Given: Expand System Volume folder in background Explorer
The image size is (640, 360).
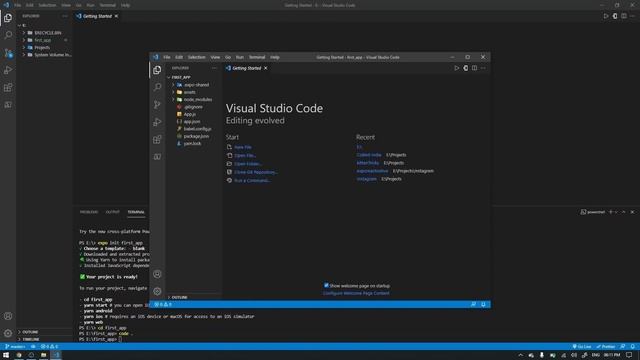Looking at the screenshot, I should [x=24, y=55].
